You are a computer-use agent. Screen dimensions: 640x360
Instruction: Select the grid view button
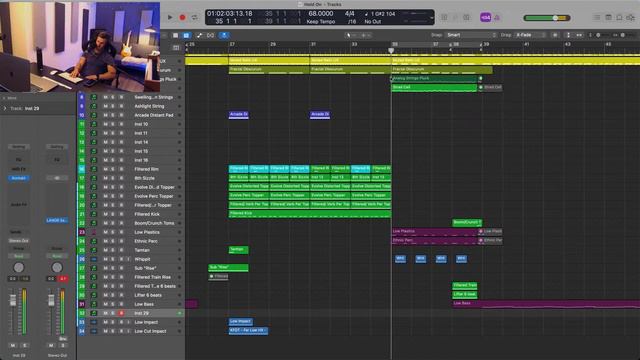176,36
